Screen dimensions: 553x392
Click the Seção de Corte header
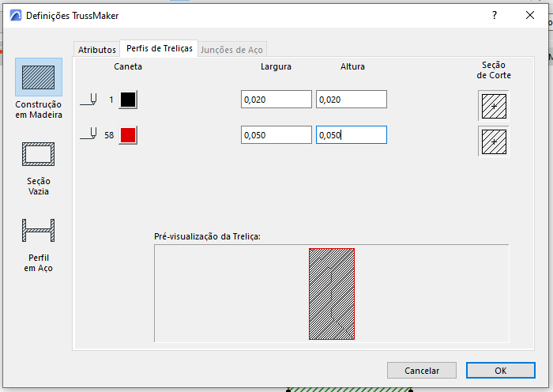(494, 70)
